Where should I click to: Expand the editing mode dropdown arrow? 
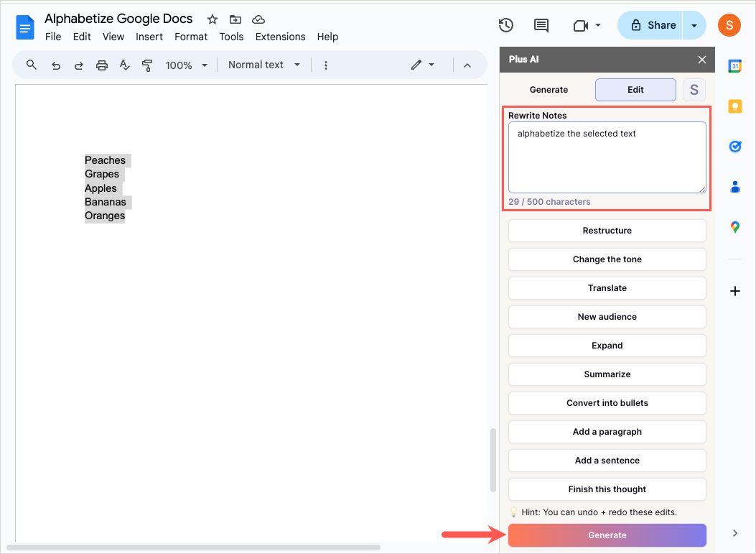click(x=431, y=65)
